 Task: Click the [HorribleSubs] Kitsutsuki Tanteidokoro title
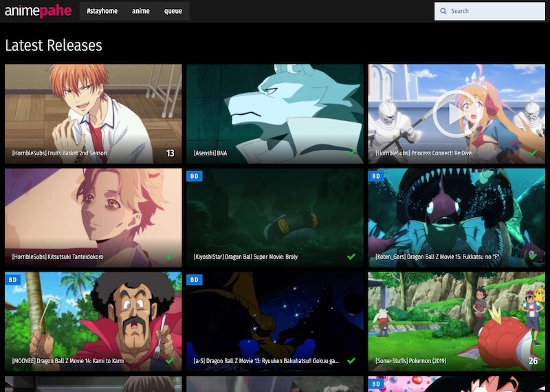point(58,257)
